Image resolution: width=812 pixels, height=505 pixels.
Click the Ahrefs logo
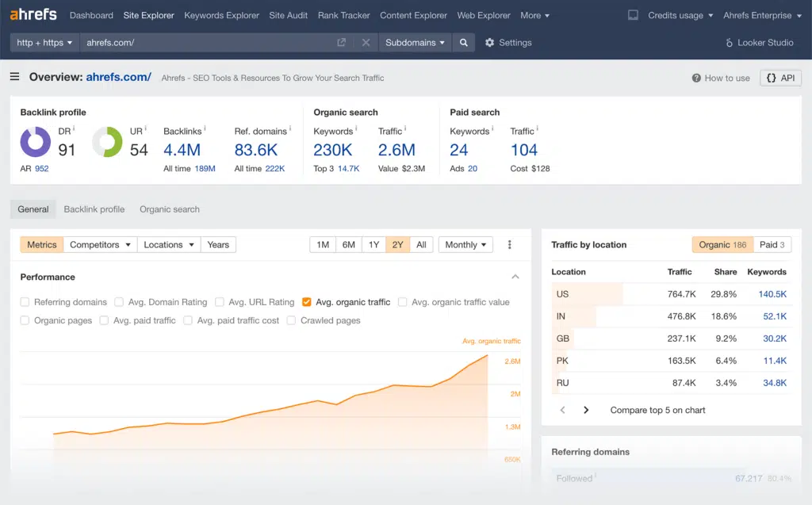pyautogui.click(x=34, y=15)
